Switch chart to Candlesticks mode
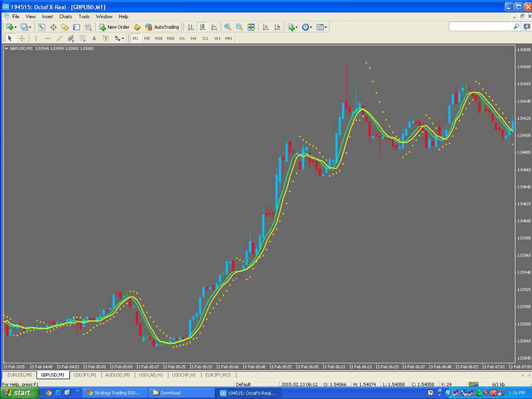532x399 pixels. click(x=203, y=27)
